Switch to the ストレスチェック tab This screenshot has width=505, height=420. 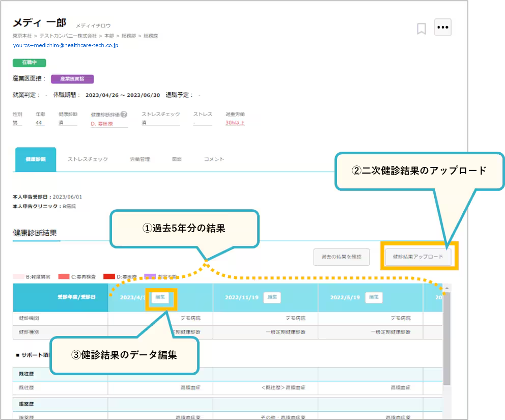pos(88,159)
